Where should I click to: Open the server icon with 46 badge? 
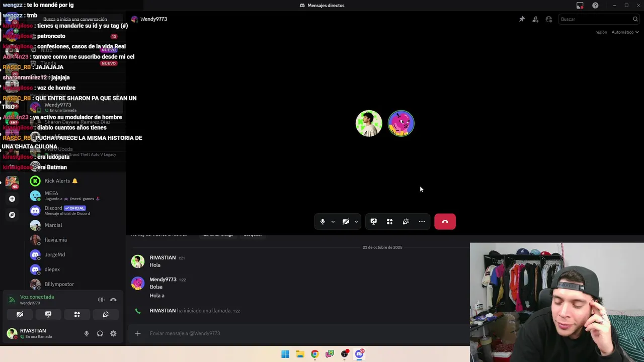point(12,182)
